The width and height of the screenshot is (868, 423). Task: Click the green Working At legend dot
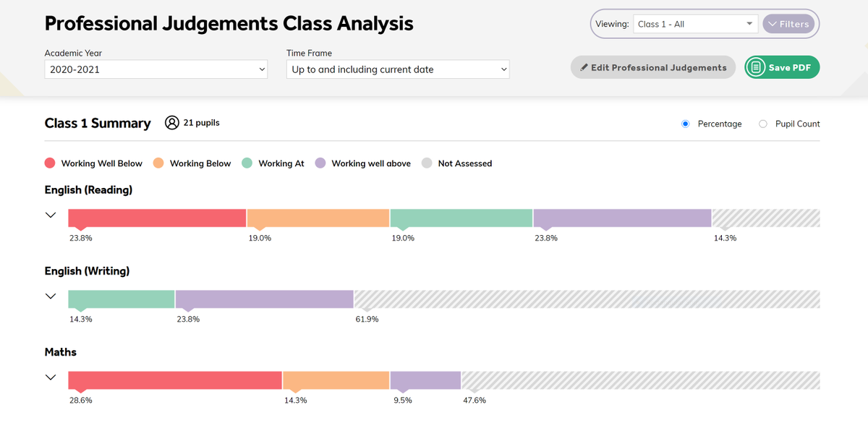tap(247, 163)
